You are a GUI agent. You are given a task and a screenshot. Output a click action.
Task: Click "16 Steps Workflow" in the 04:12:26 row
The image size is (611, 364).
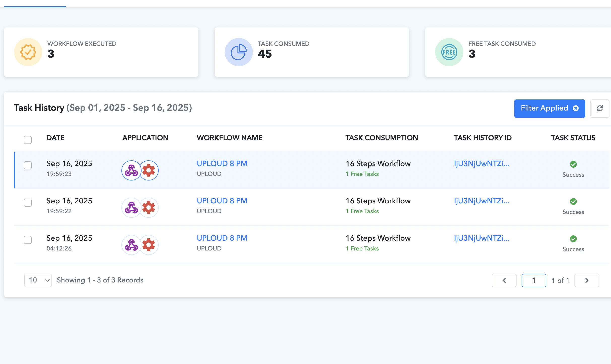(378, 238)
